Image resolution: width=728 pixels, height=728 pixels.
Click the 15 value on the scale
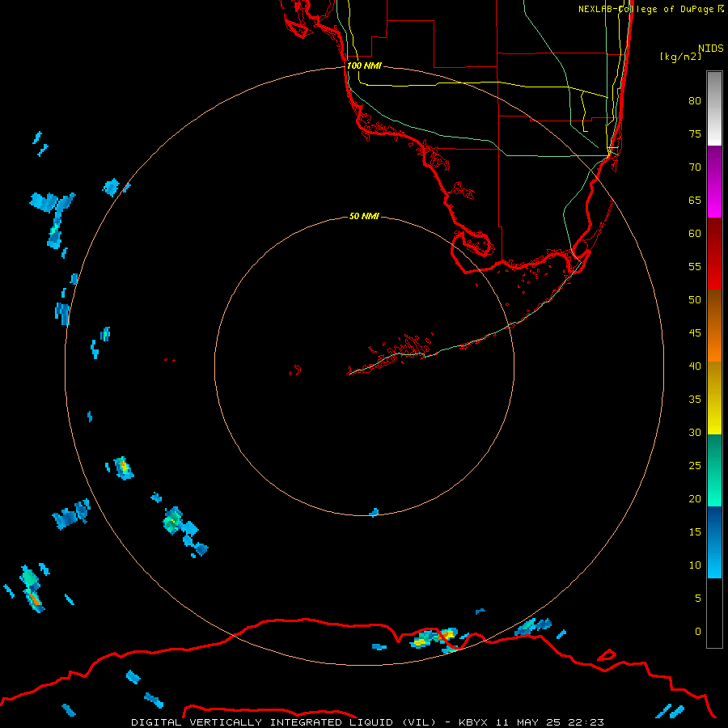pyautogui.click(x=695, y=532)
